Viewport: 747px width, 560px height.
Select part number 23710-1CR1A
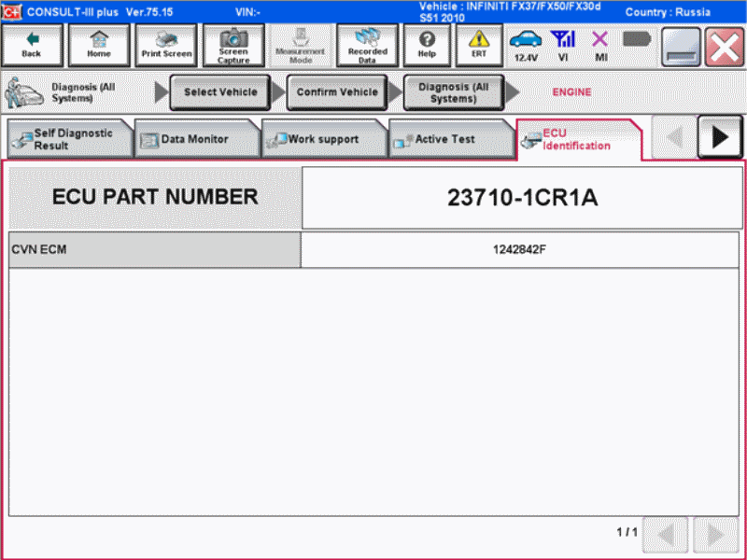pyautogui.click(x=522, y=198)
